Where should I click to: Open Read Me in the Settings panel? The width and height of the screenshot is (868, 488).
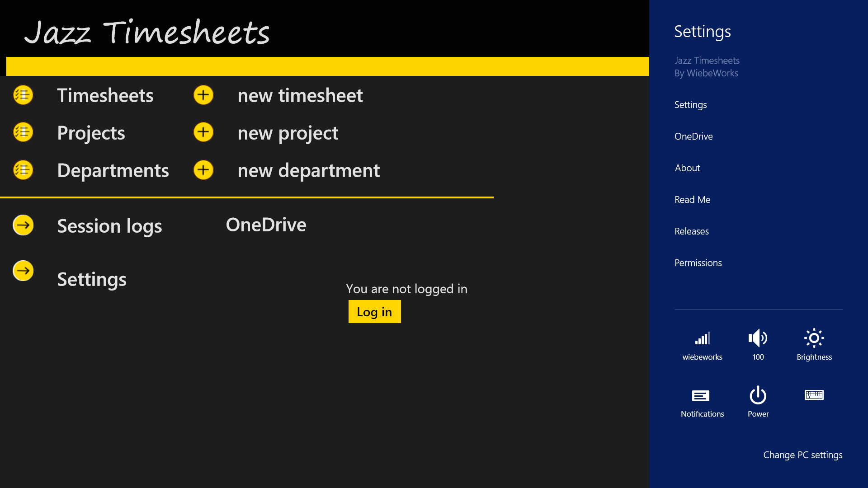point(692,200)
